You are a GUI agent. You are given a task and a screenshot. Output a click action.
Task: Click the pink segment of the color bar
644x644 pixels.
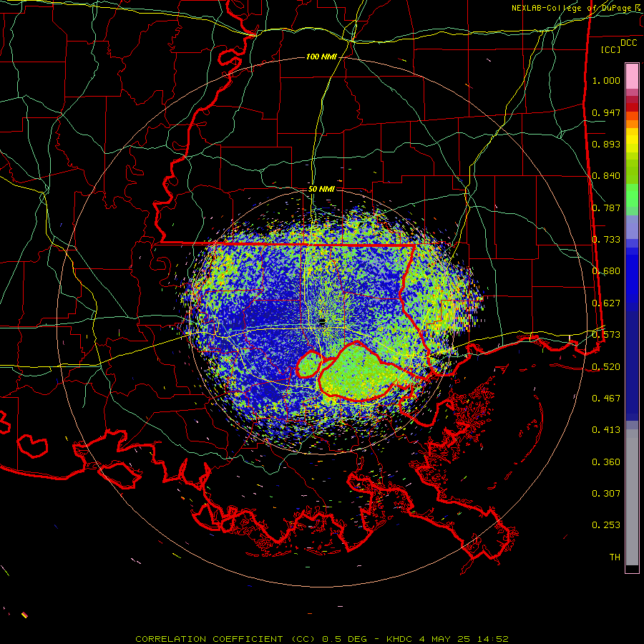click(x=632, y=77)
